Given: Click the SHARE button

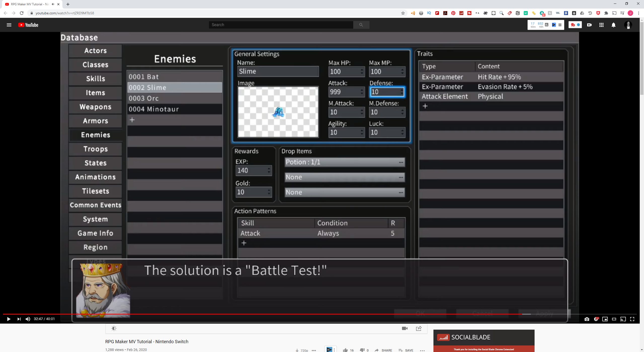Looking at the screenshot, I should 383,350.
